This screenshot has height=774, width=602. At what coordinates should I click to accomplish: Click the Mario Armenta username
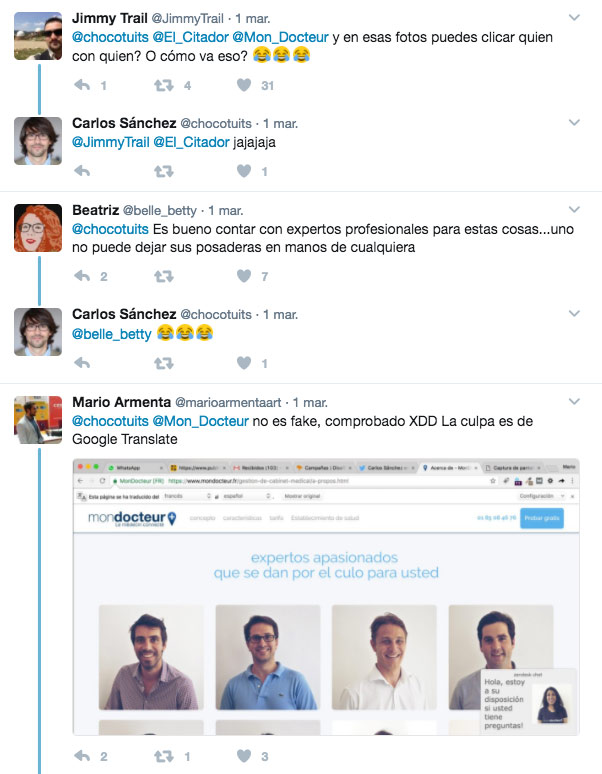pos(121,402)
